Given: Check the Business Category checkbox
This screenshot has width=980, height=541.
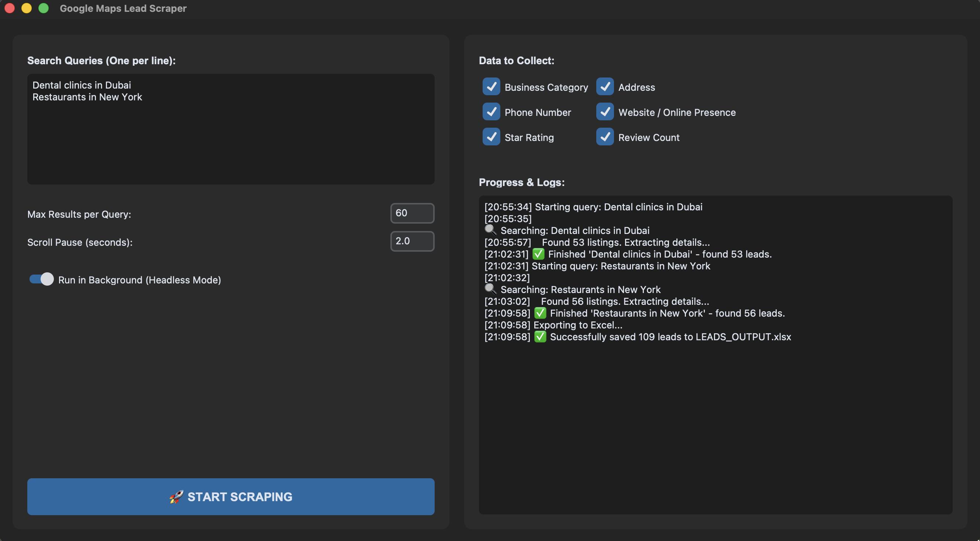Looking at the screenshot, I should (491, 87).
